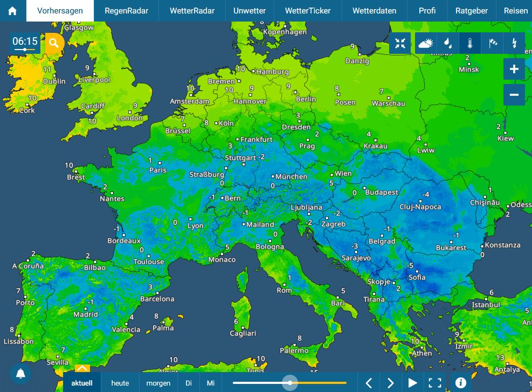Switch to the heute forecast tab
Screen dimensions: 532x392
(120, 383)
